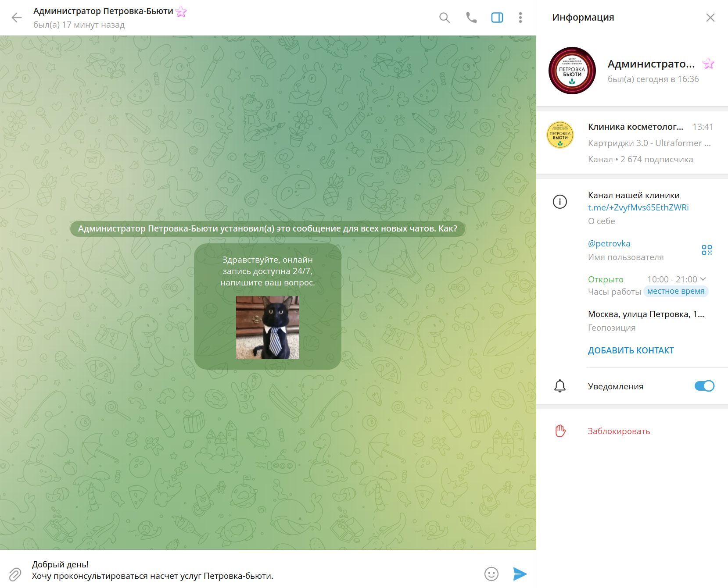728x588 pixels.
Task: Expand the working hours 10:00 - 21:00
Action: click(676, 279)
